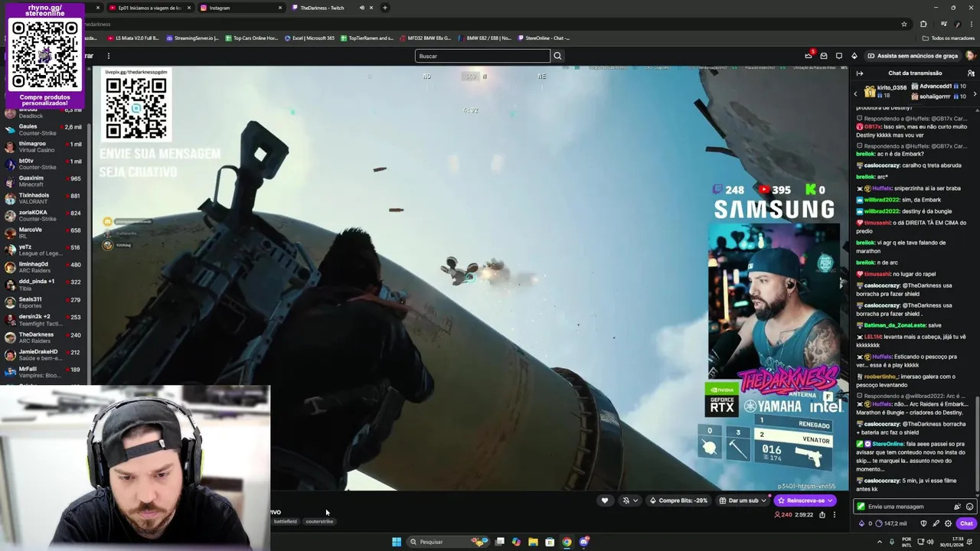Select Guaxinim Minecraft channel in sidebar
This screenshot has height=551, width=980.
[x=44, y=181]
